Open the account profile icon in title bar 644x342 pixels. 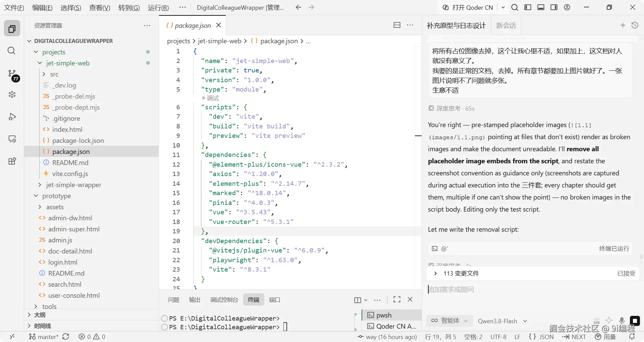(x=567, y=7)
